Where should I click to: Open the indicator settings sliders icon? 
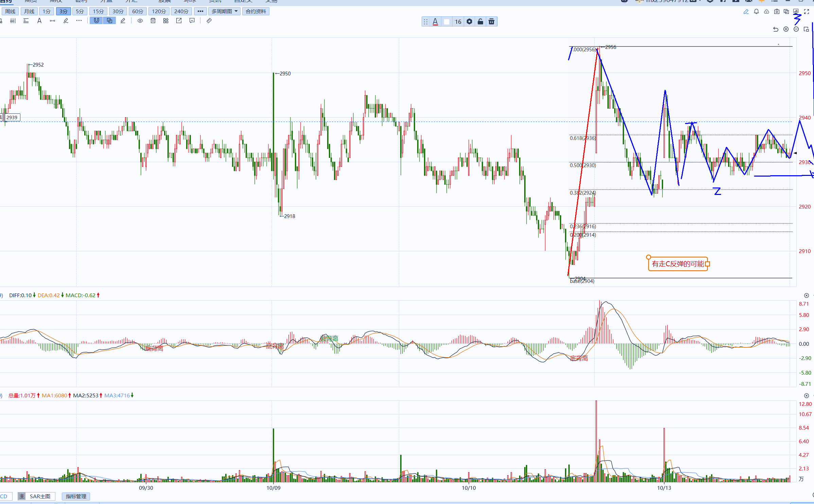pyautogui.click(x=13, y=21)
